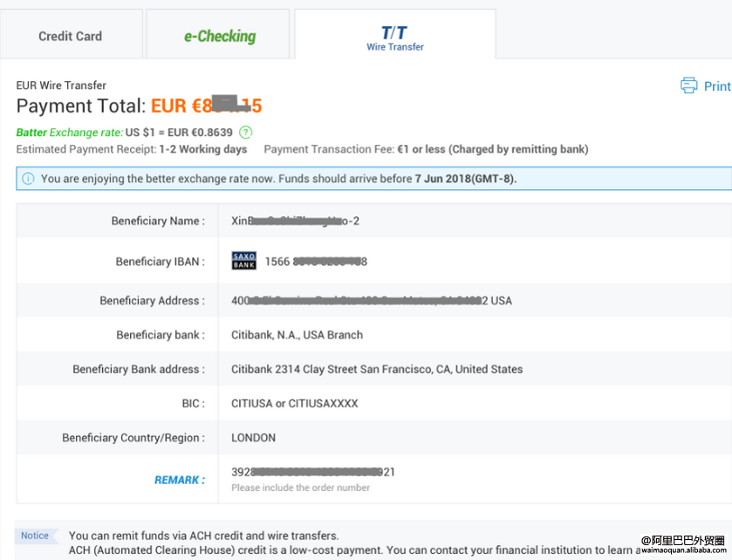The width and height of the screenshot is (732, 560).
Task: Click the Better Exchange rate green label
Action: (70, 133)
